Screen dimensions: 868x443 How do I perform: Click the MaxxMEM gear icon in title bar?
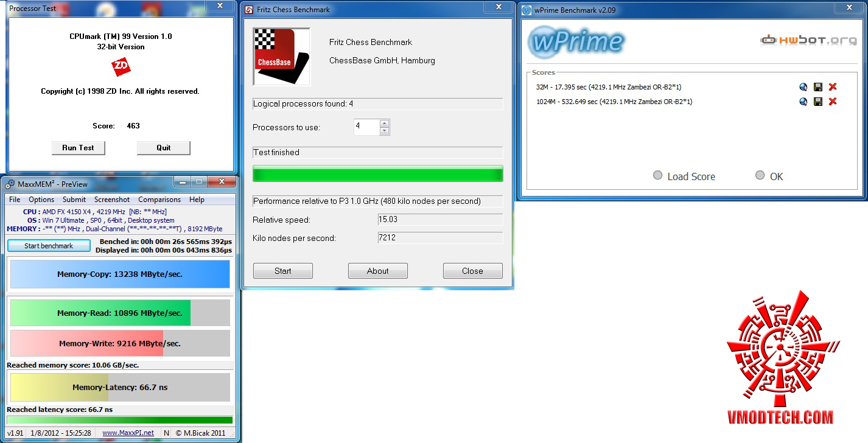pyautogui.click(x=10, y=184)
